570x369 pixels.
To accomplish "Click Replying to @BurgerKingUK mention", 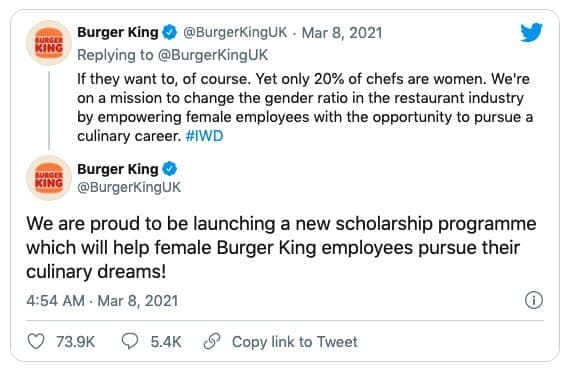I will tap(213, 55).
